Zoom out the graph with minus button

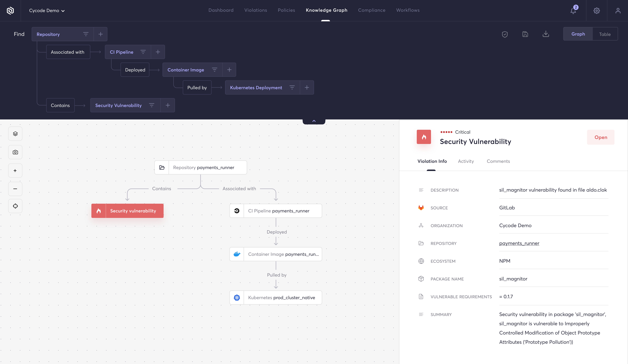tap(15, 189)
